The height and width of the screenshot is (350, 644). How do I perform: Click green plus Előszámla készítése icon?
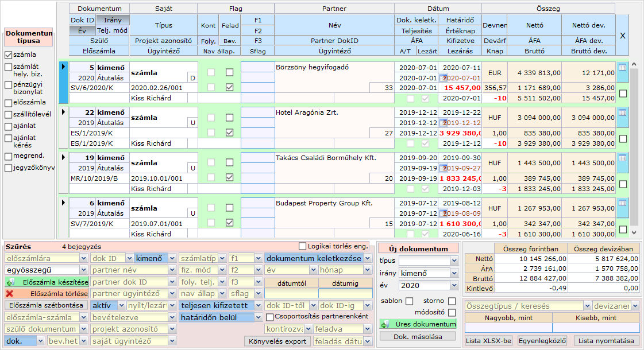(10, 282)
